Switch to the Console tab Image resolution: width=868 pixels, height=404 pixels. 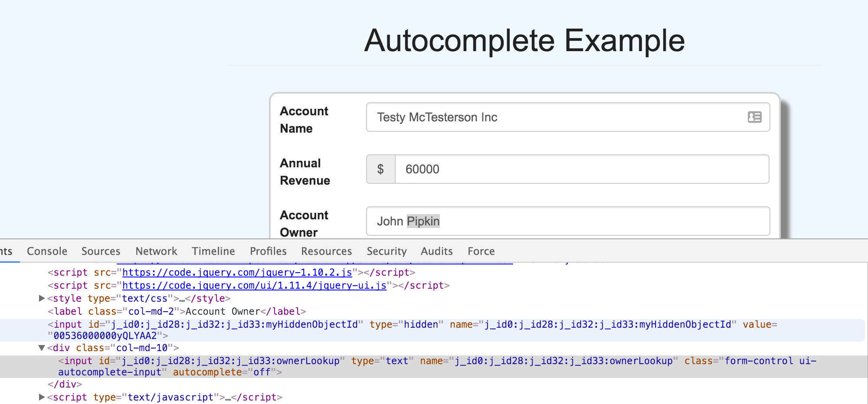[x=47, y=251]
